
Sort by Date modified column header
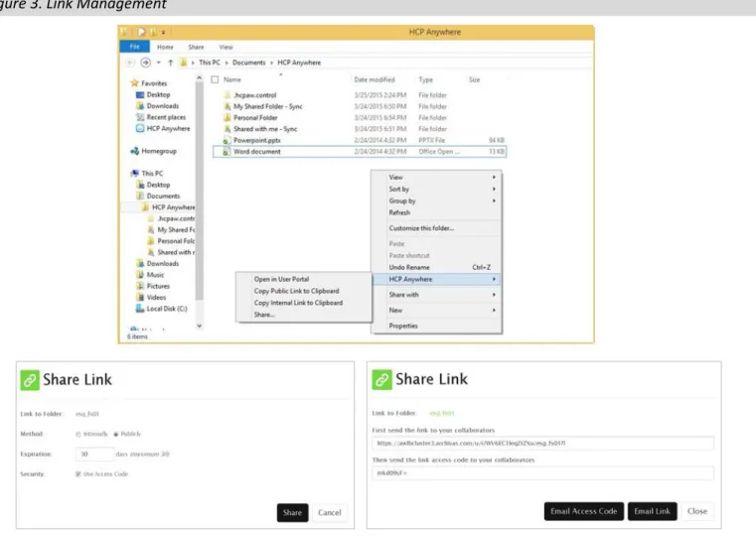coord(375,80)
